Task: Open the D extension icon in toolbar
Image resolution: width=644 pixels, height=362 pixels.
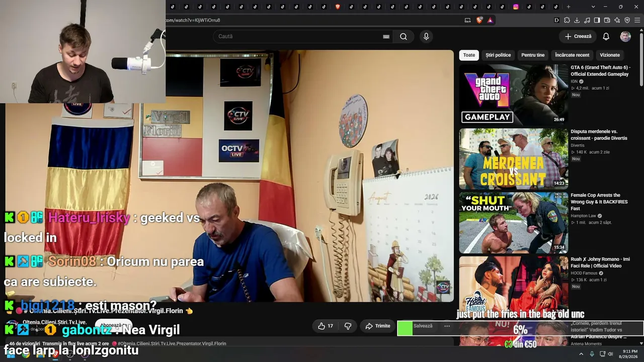Action: pyautogui.click(x=556, y=20)
